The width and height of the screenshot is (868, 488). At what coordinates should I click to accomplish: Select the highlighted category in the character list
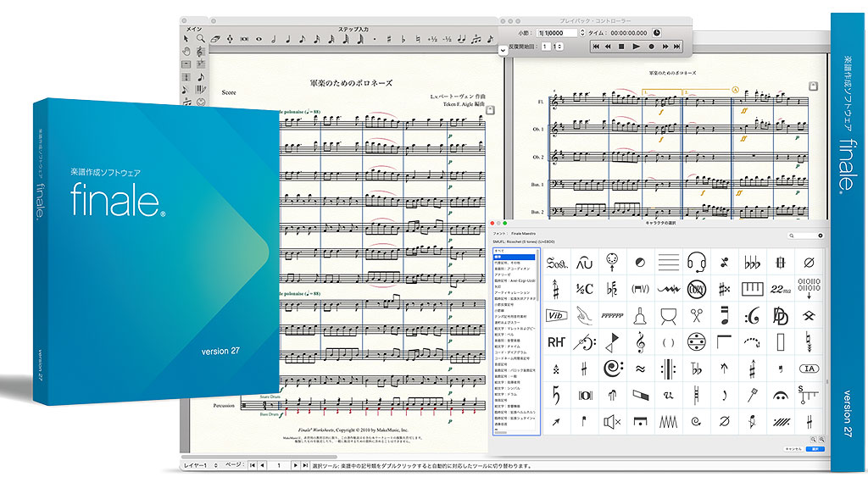[515, 258]
